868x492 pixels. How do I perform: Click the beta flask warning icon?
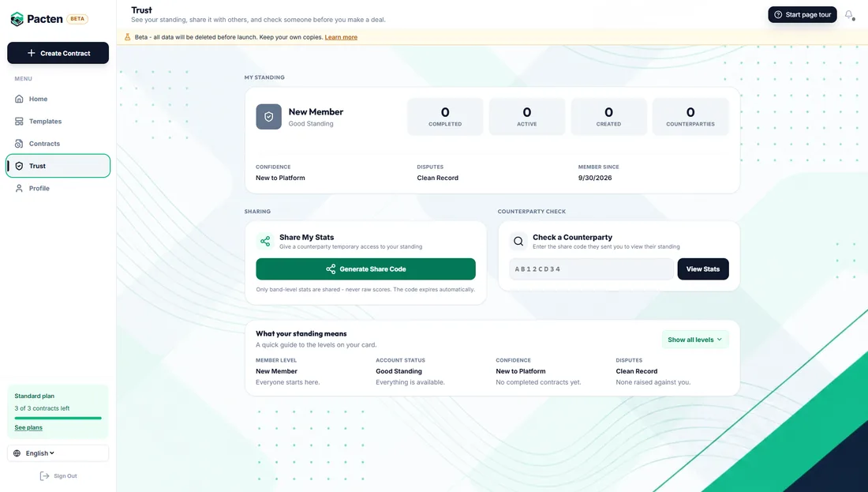[x=127, y=37]
